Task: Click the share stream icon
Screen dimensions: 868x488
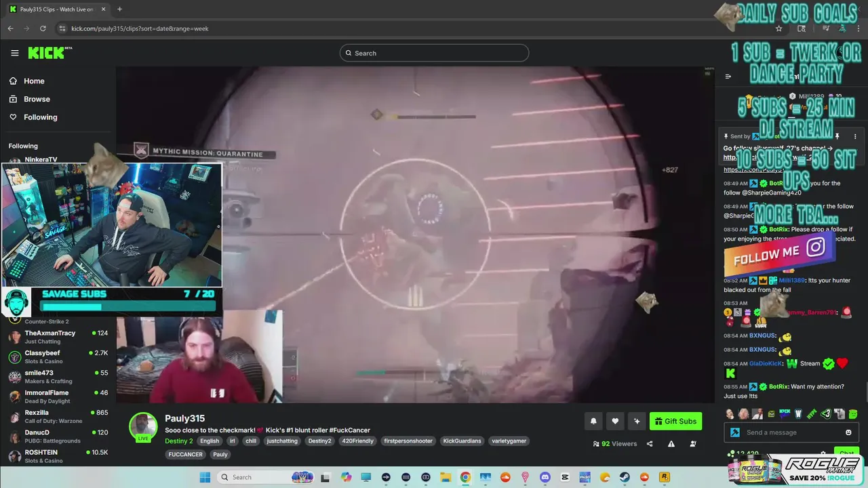Action: pos(650,444)
